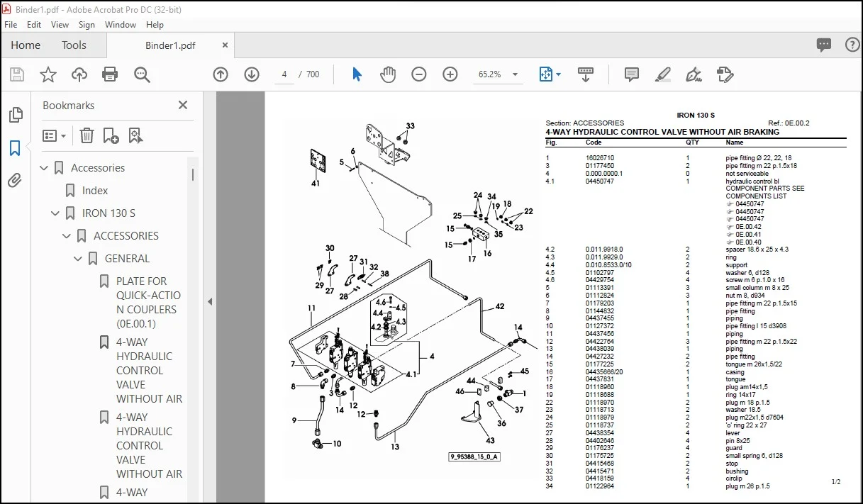Select the Hand pan tool
The image size is (863, 504).
point(388,74)
